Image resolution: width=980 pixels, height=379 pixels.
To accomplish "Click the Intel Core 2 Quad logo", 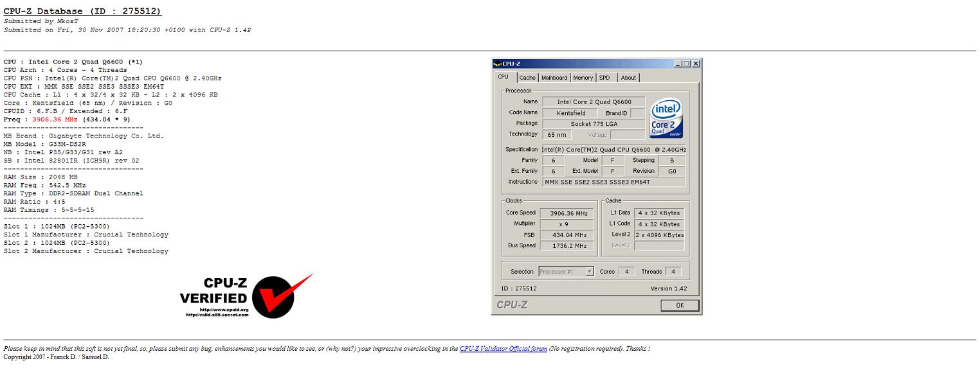I will pos(666,118).
